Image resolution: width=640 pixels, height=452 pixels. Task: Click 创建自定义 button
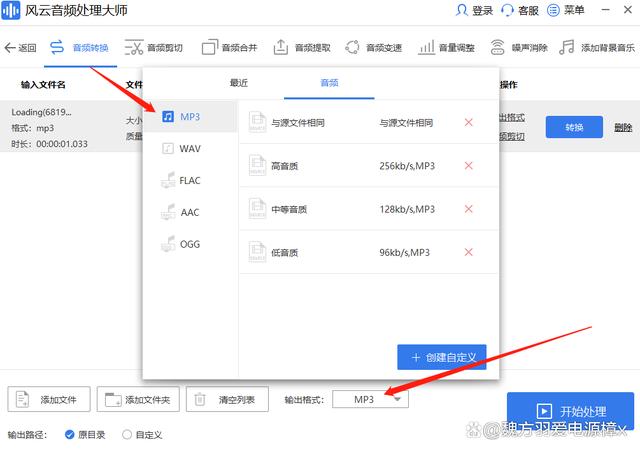pyautogui.click(x=442, y=357)
